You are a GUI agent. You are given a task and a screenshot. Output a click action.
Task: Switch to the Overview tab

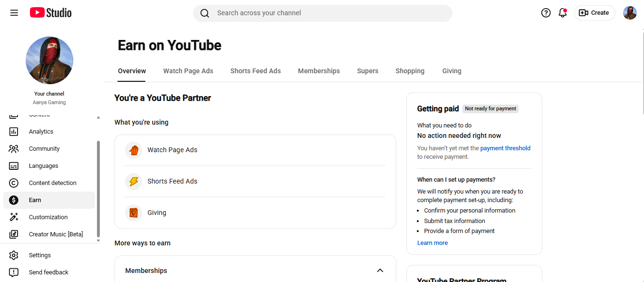coord(132,71)
